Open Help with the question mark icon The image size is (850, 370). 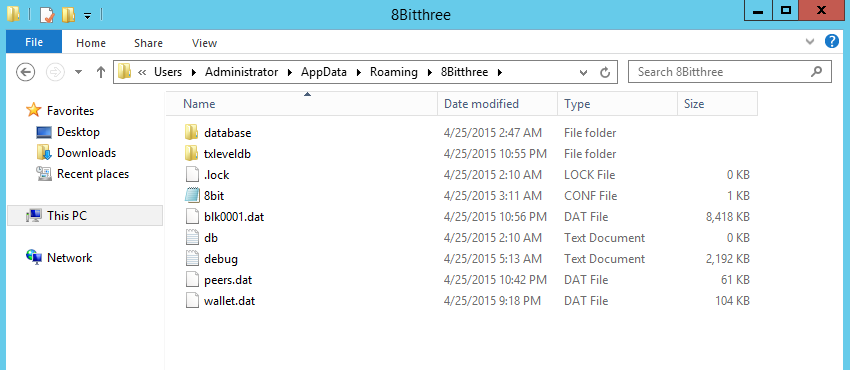[x=832, y=41]
